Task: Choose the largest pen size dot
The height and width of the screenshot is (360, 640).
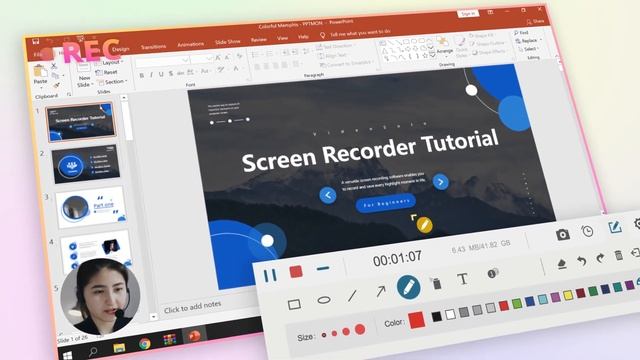Action: (x=360, y=329)
